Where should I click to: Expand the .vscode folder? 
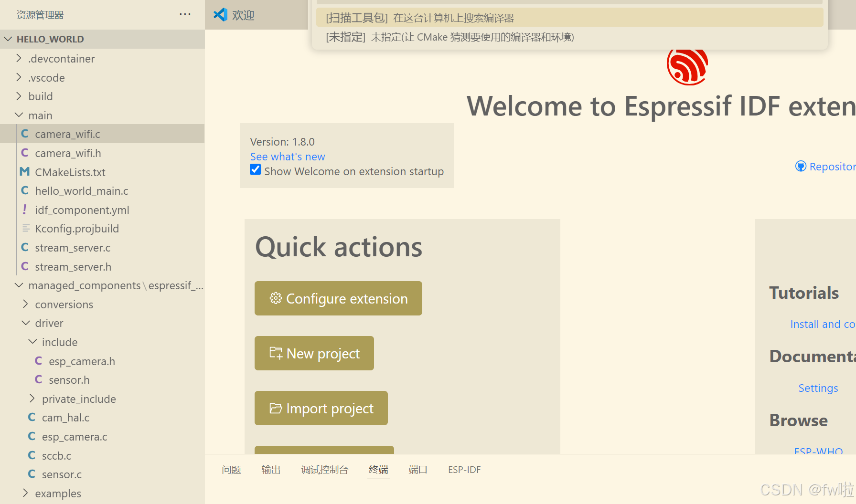pyautogui.click(x=19, y=77)
